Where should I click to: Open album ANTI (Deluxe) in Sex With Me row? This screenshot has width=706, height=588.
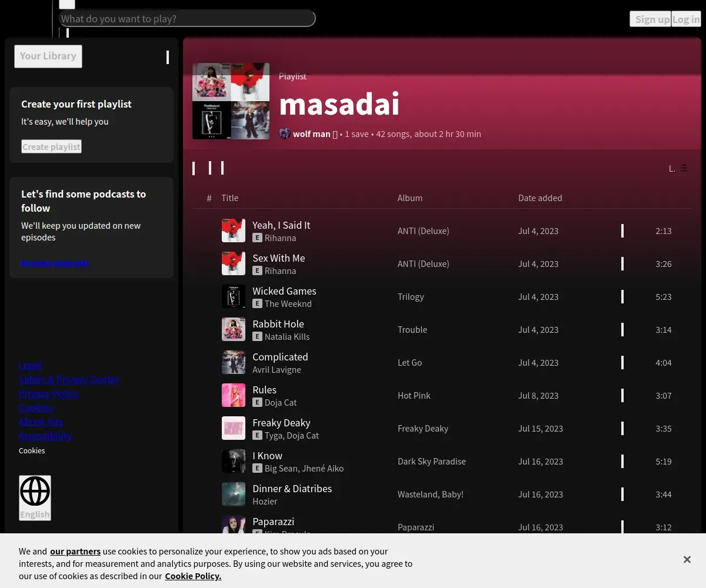[424, 263]
